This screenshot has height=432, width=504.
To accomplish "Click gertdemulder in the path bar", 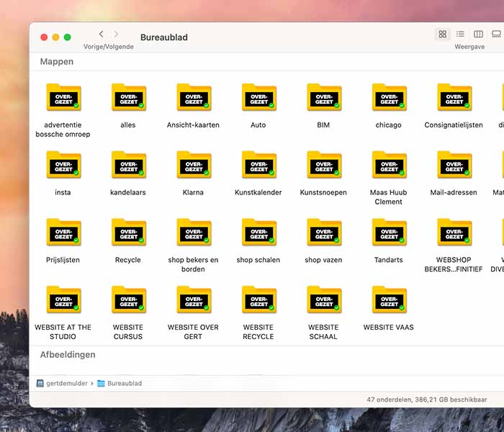I will 67,384.
